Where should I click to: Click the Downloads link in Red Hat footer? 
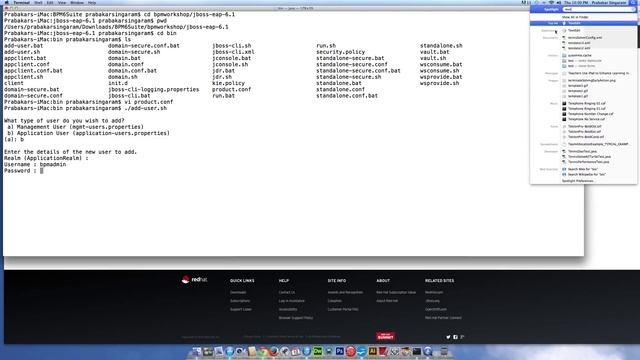pos(238,292)
